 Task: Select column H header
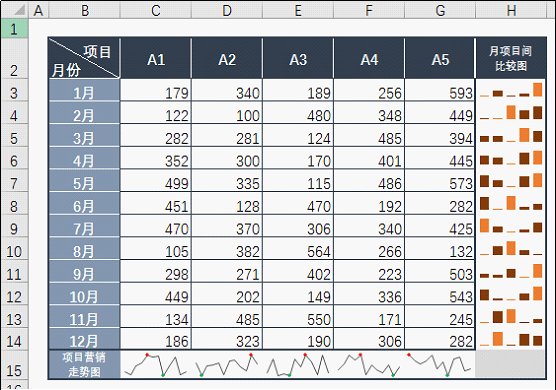point(511,10)
